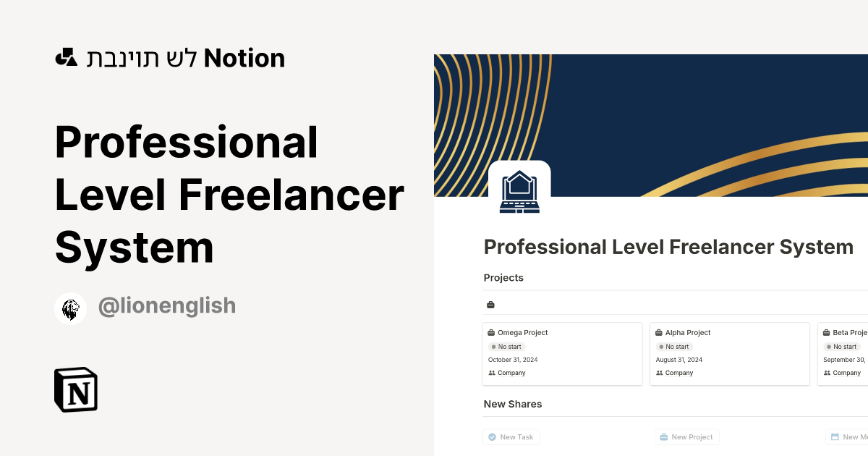Toggle the No start status on Beta Project

point(842,347)
